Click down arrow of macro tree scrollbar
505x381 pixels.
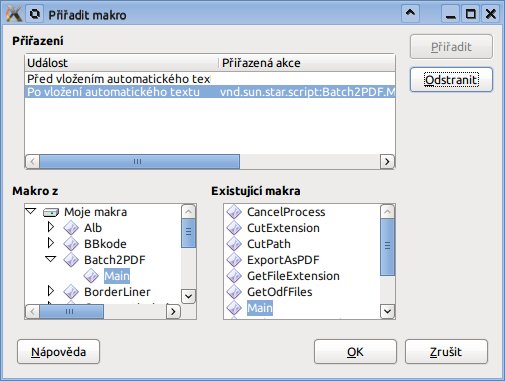tap(188, 296)
